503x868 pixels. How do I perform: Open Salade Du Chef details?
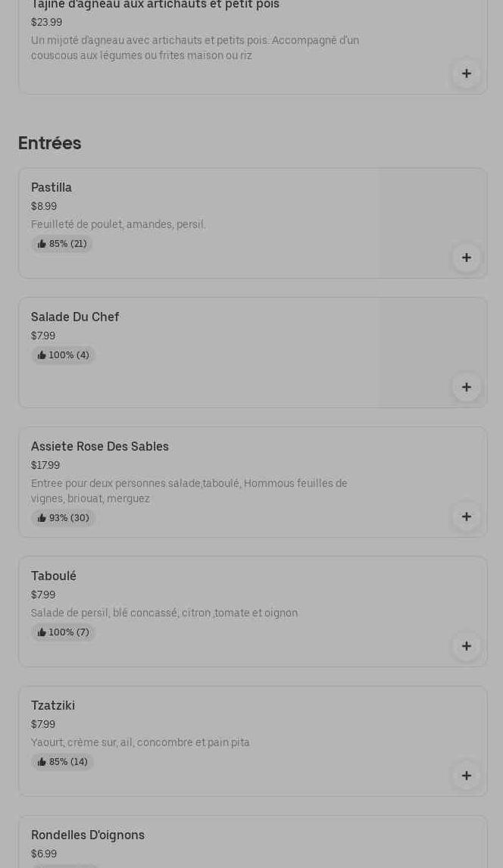pos(75,317)
